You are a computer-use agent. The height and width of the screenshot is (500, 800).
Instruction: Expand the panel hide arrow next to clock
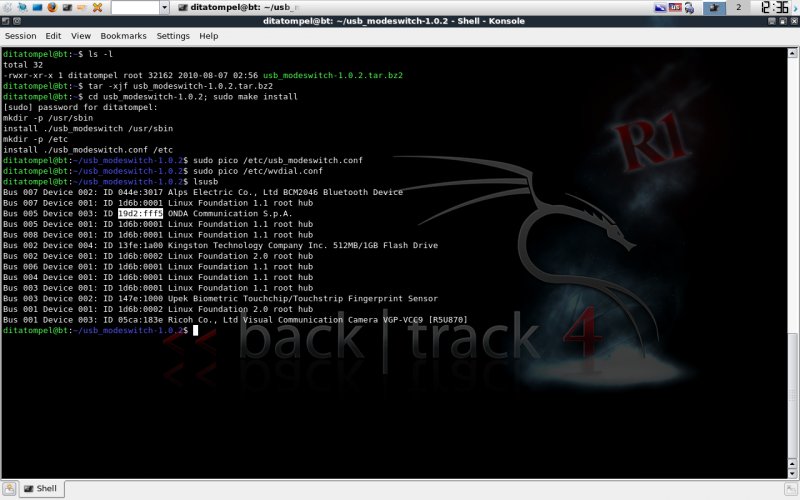coord(795,8)
